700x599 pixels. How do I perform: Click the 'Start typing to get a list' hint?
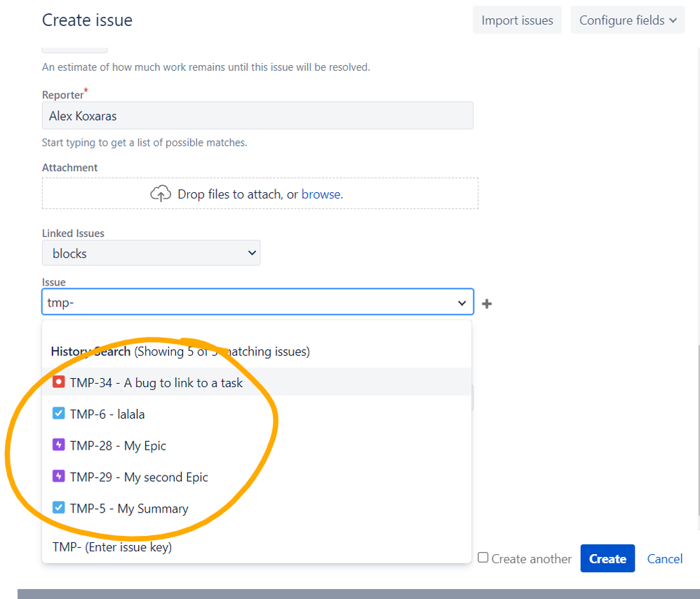coord(144,143)
